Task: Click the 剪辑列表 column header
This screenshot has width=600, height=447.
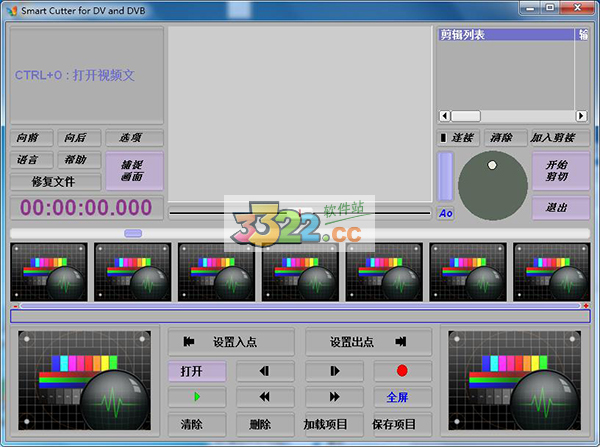Action: 506,35
